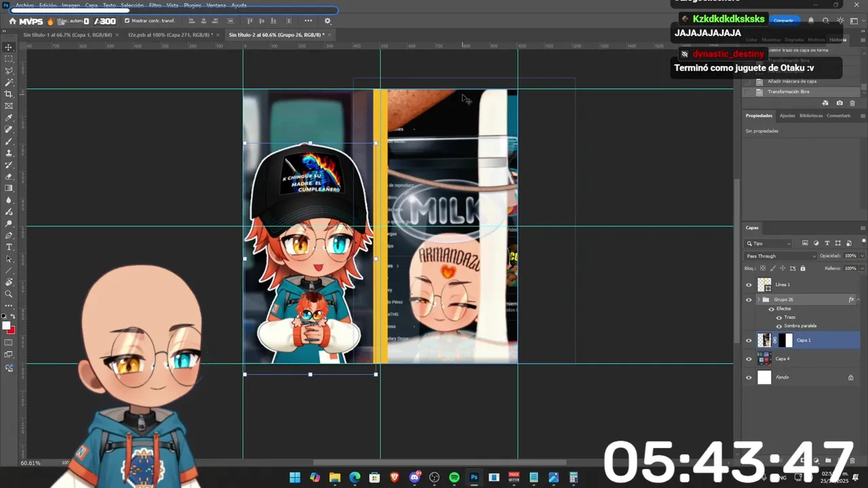Select the Zoom tool
868x488 pixels.
pyautogui.click(x=9, y=294)
